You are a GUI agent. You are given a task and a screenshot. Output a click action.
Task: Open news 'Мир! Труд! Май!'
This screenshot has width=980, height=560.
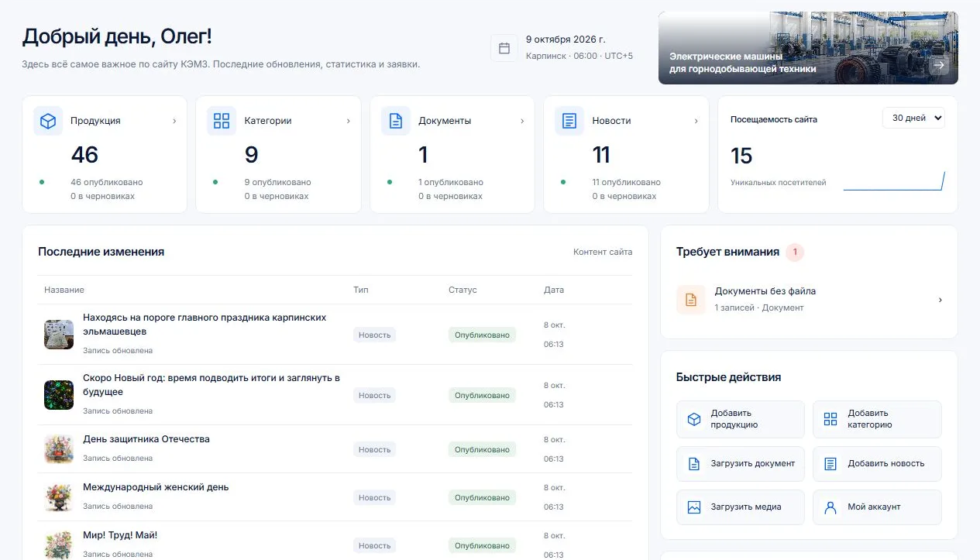click(x=120, y=535)
